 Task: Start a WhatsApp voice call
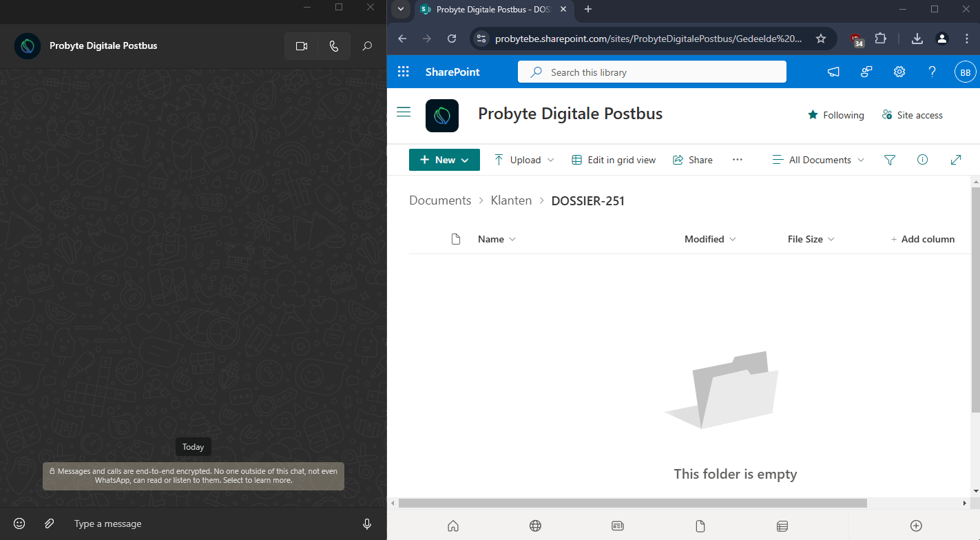pos(334,46)
